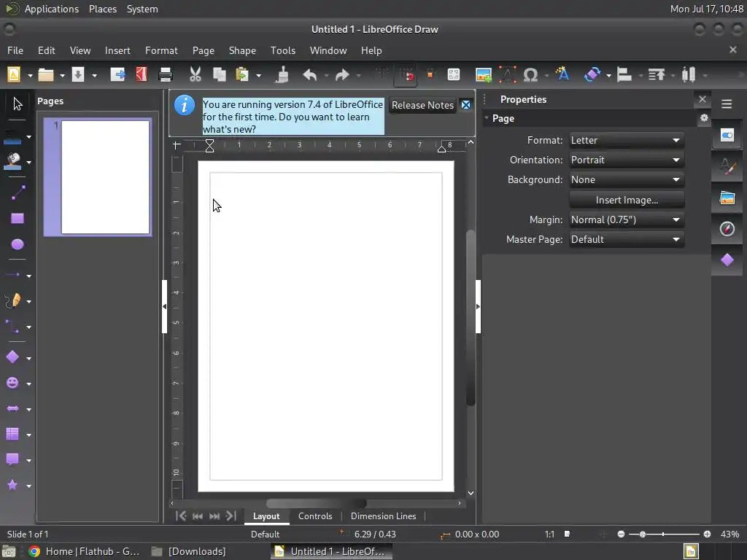747x560 pixels.
Task: Pick the Fill Color bucket tool
Action: (12, 161)
